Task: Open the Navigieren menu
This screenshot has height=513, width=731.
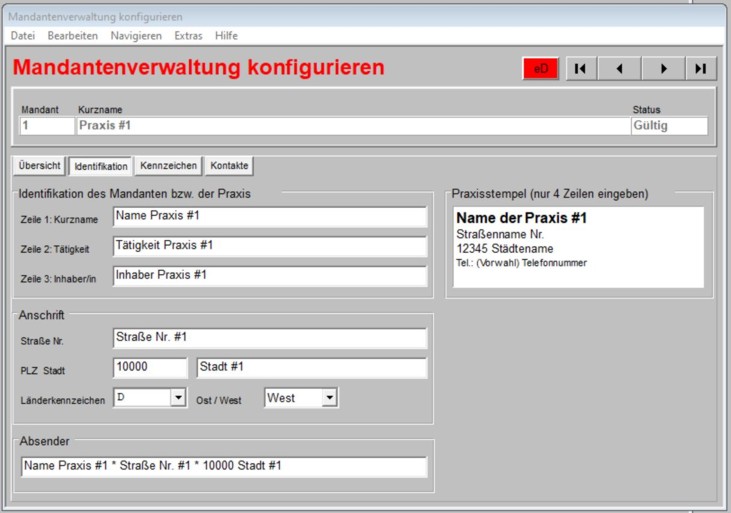Action: 136,35
